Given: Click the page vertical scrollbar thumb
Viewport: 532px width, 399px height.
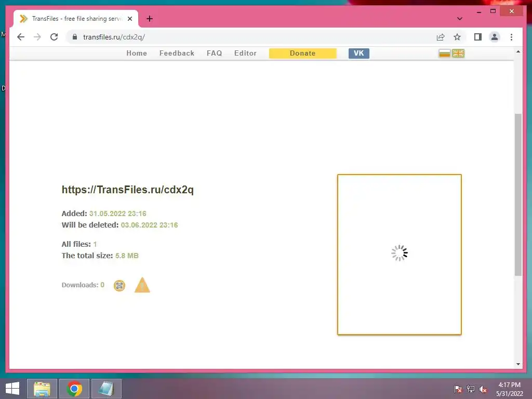Looking at the screenshot, I should [518, 195].
